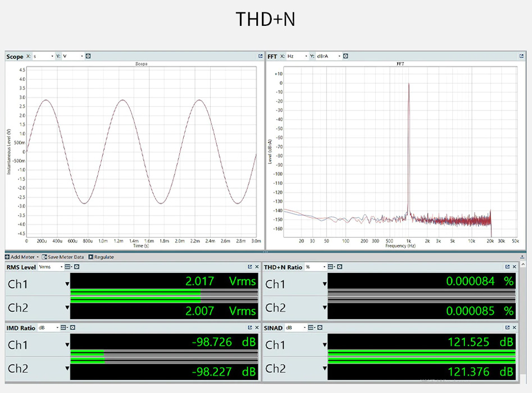The width and height of the screenshot is (532, 393).
Task: Click the Add Meter button
Action: coord(22,257)
